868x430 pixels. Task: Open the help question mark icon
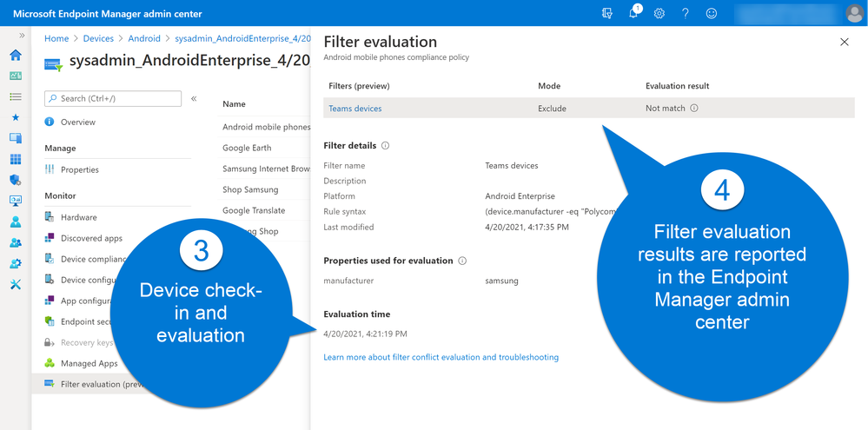pyautogui.click(x=686, y=13)
